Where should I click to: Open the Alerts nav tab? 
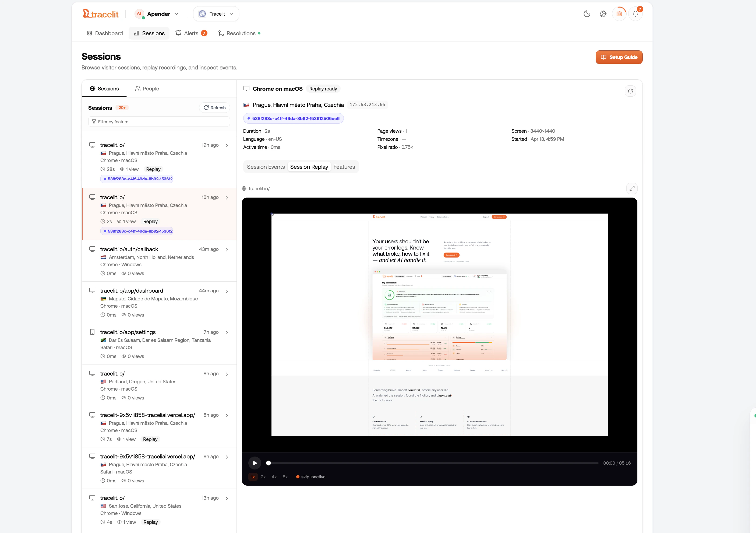(191, 33)
